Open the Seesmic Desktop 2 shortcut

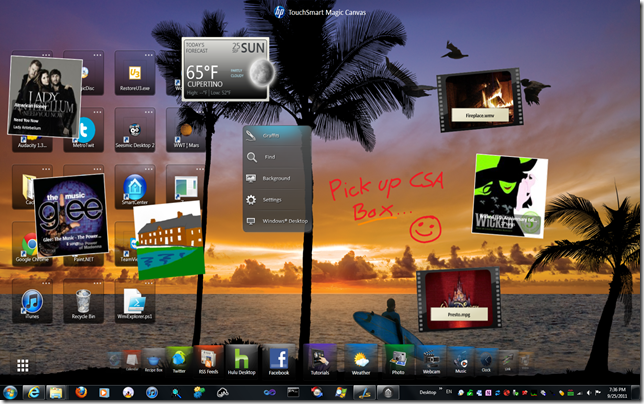click(135, 132)
